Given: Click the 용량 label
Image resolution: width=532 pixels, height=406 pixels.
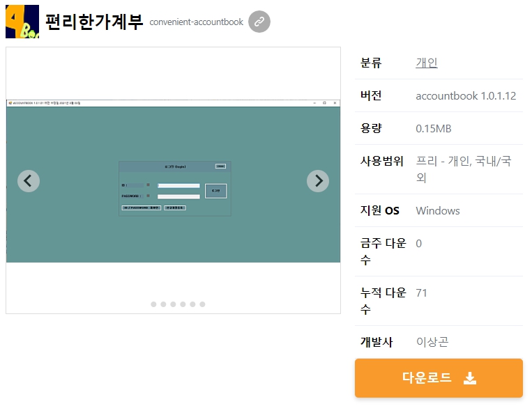Looking at the screenshot, I should point(371,128).
